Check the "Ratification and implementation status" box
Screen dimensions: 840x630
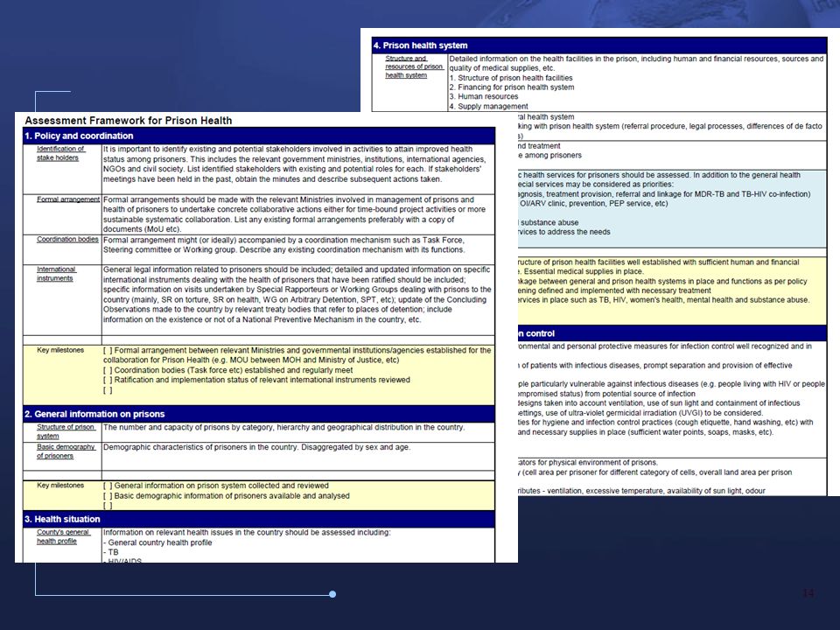click(x=108, y=380)
